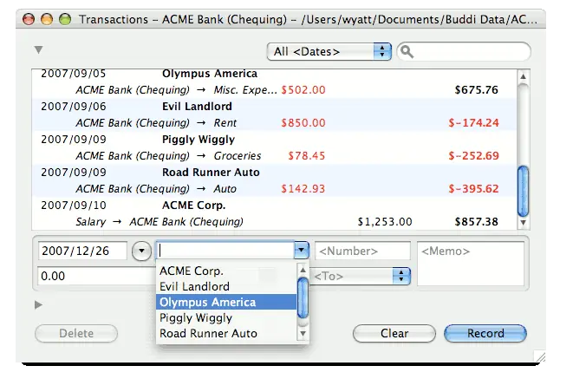
Task: Click the description combo box arrow
Action: point(301,251)
